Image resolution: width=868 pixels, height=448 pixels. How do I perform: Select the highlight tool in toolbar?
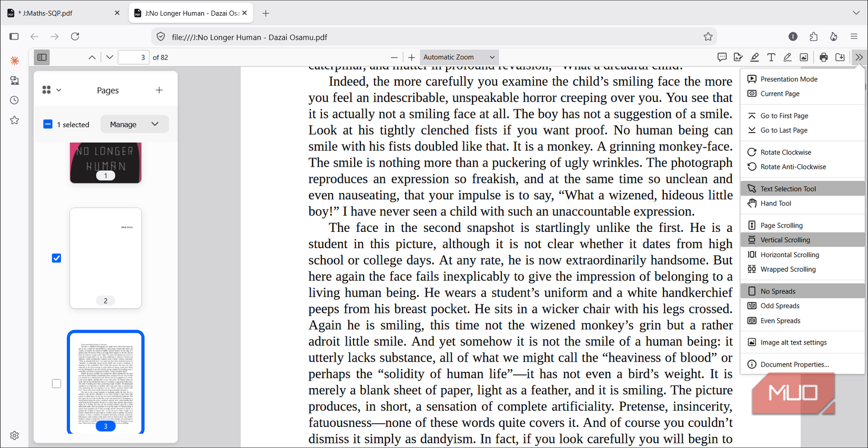coord(754,57)
